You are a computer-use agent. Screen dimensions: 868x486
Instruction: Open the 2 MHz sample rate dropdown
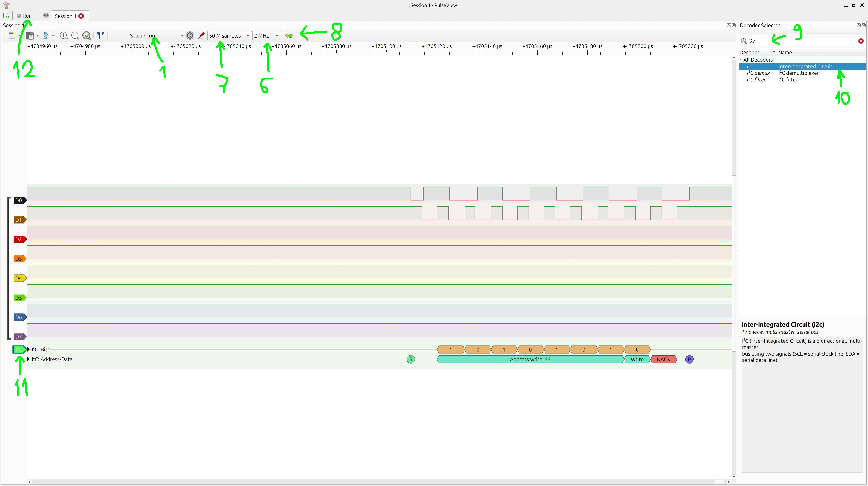tap(266, 35)
